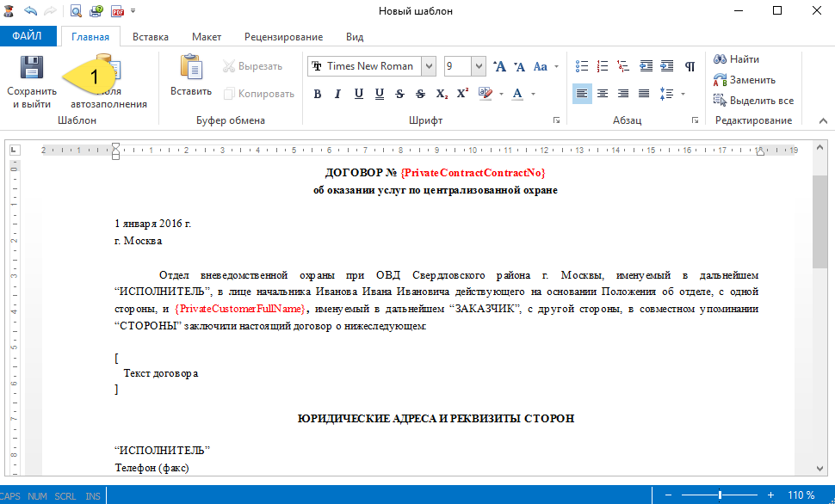This screenshot has height=504, width=835.
Task: Center align text
Action: click(603, 94)
